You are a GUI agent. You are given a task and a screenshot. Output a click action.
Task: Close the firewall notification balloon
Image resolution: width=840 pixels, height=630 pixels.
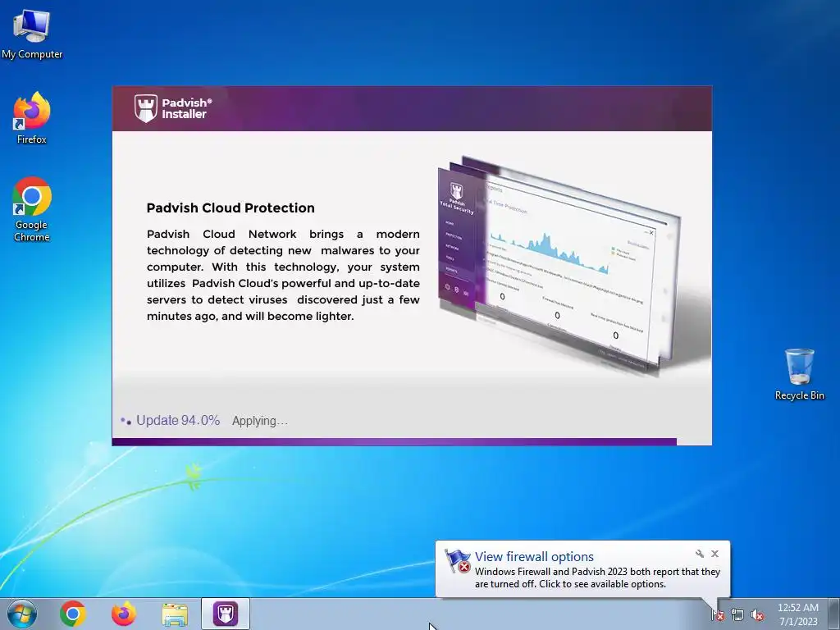pyautogui.click(x=714, y=554)
